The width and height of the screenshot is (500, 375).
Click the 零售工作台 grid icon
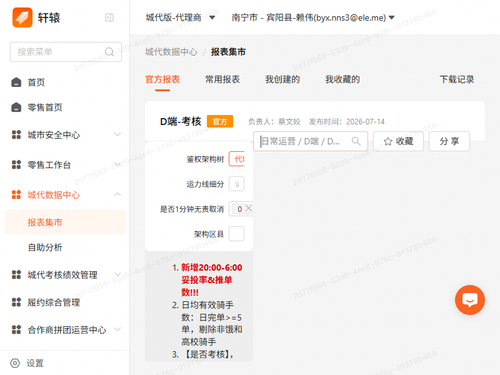coord(16,165)
